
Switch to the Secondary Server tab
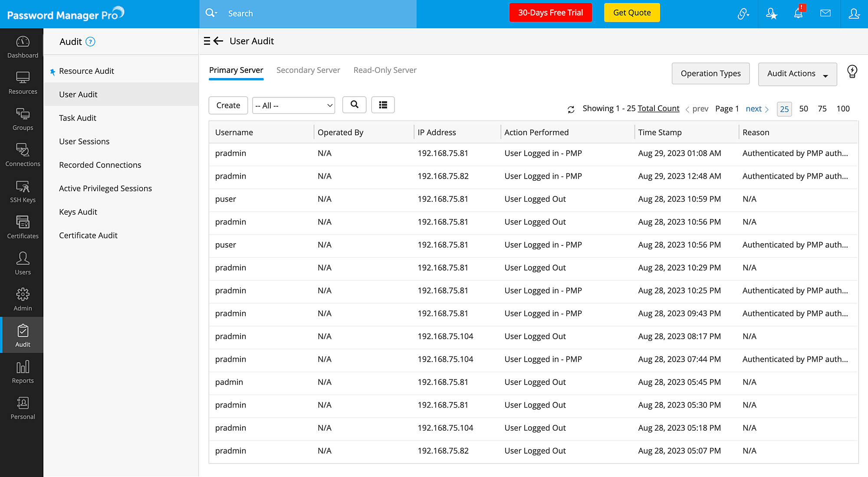pyautogui.click(x=308, y=70)
